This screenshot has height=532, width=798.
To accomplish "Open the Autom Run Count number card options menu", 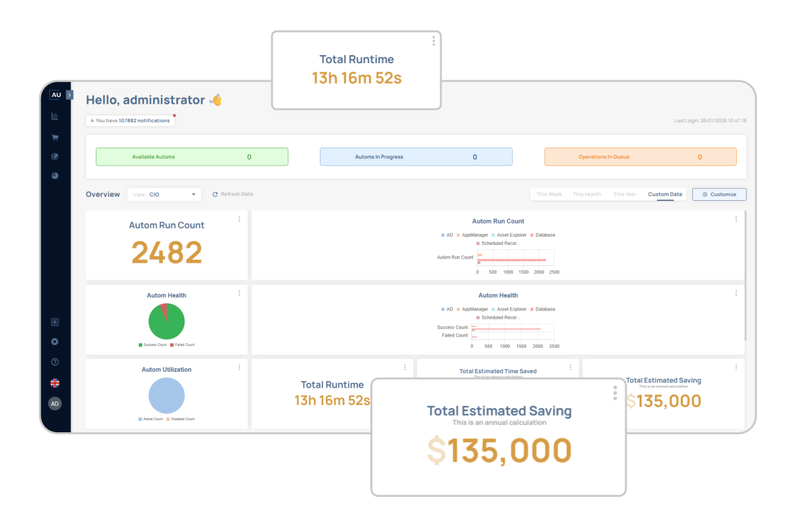I will pos(239,219).
